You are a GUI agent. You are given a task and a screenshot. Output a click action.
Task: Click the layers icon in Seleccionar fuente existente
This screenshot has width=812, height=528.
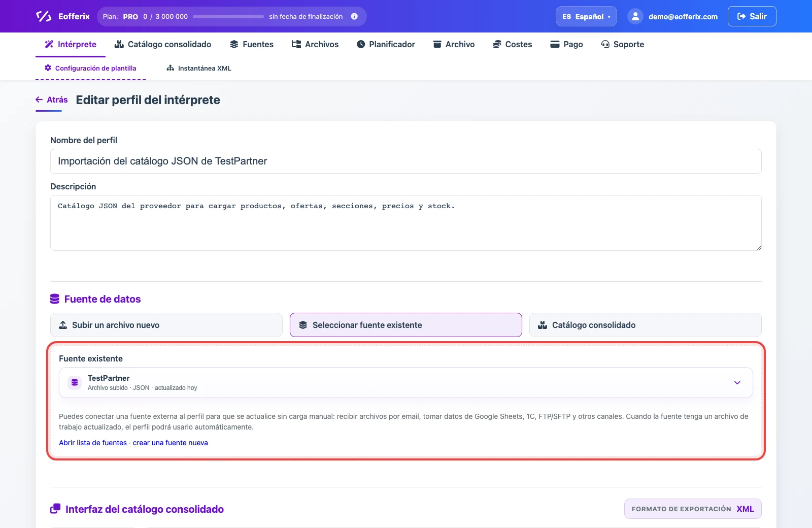click(x=303, y=325)
